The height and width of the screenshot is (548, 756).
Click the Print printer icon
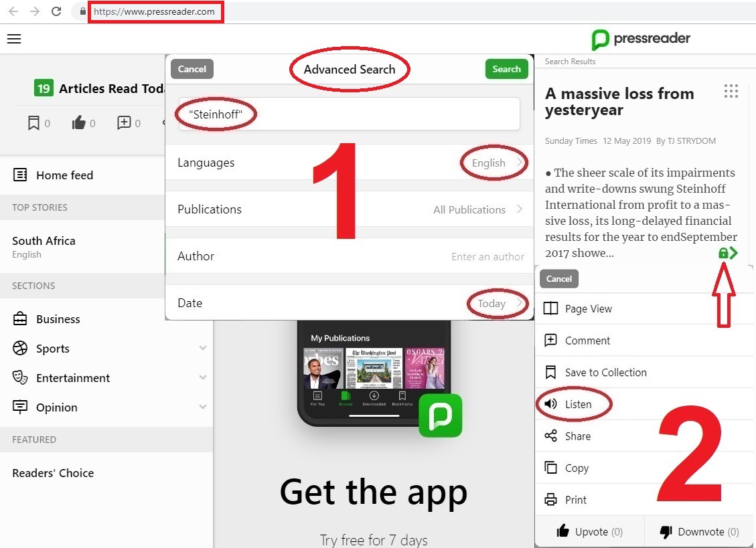click(x=550, y=499)
